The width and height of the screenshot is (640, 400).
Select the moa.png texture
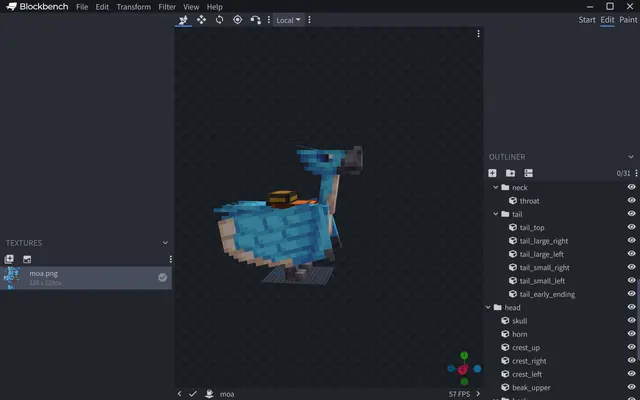click(86, 278)
